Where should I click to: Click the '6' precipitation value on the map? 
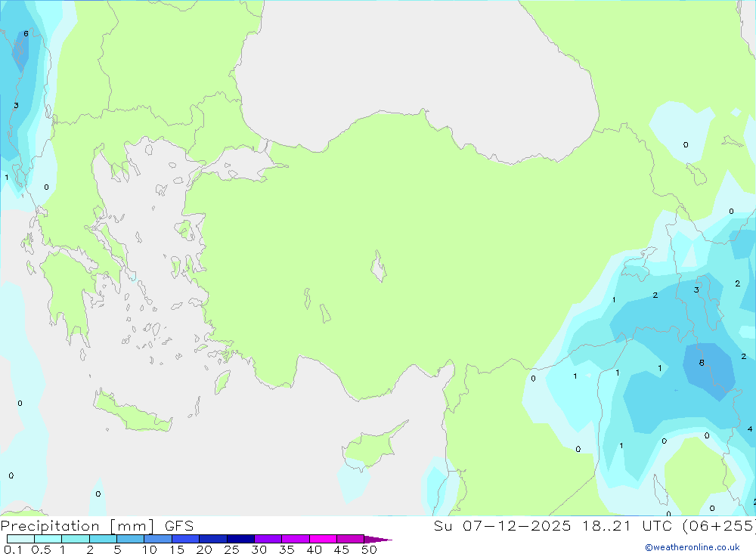pyautogui.click(x=26, y=34)
